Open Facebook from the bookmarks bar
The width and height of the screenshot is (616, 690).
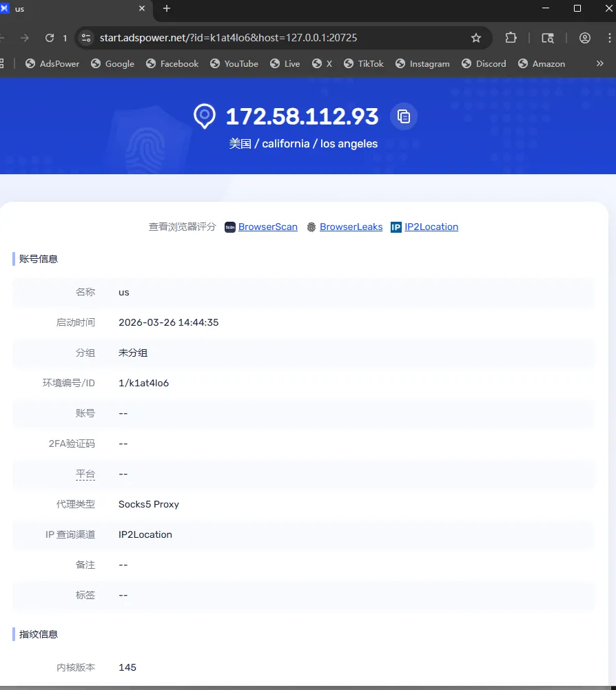point(172,63)
